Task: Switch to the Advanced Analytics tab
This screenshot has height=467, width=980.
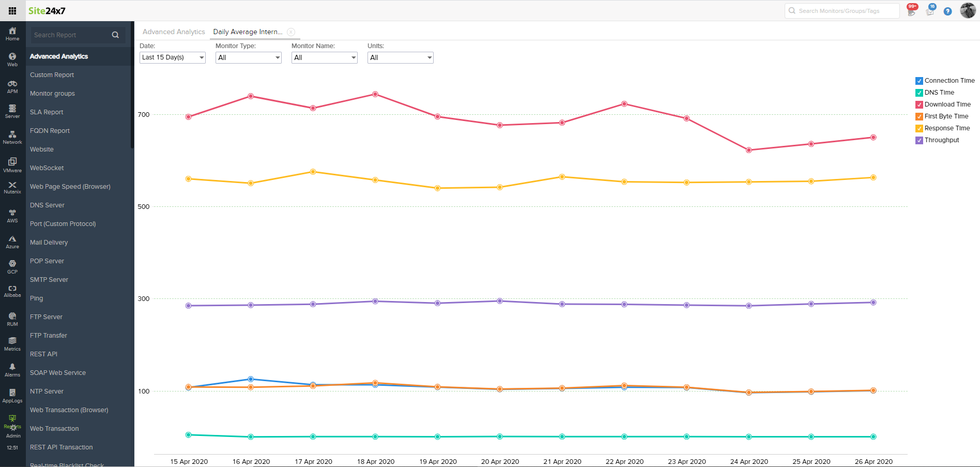Action: click(173, 32)
